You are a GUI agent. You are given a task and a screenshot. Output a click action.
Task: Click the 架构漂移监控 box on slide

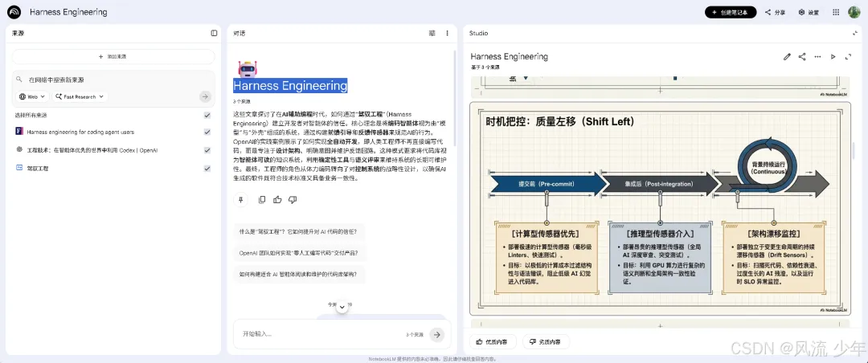774,258
